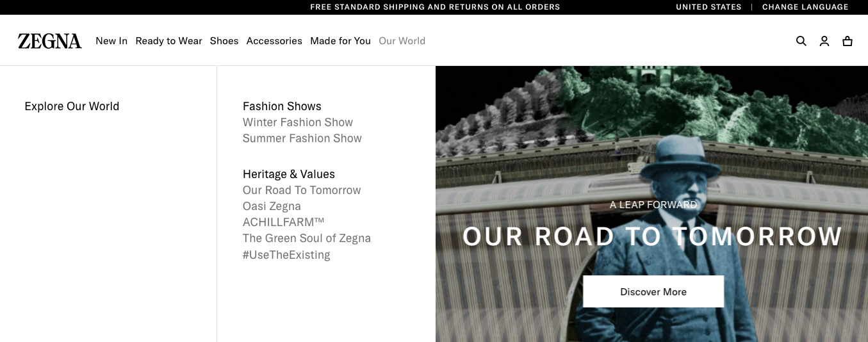Viewport: 868px width, 342px height.
Task: Open the Heritage & Values heading link
Action: (289, 174)
